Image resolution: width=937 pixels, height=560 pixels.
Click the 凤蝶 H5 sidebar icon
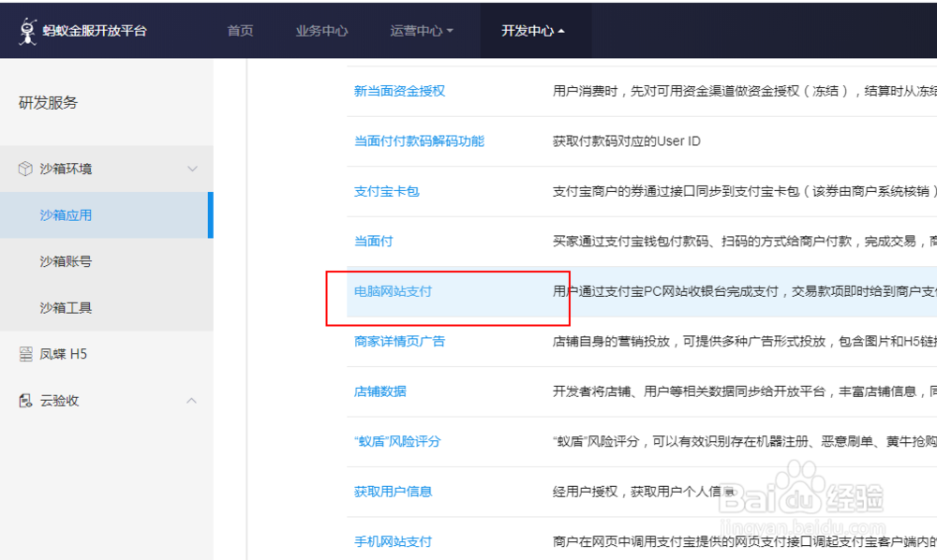[25, 354]
